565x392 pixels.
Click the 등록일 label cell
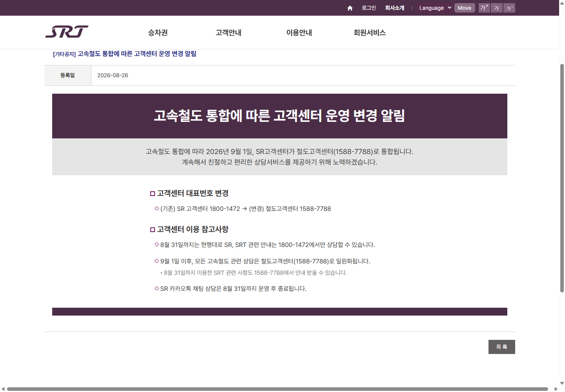click(67, 75)
